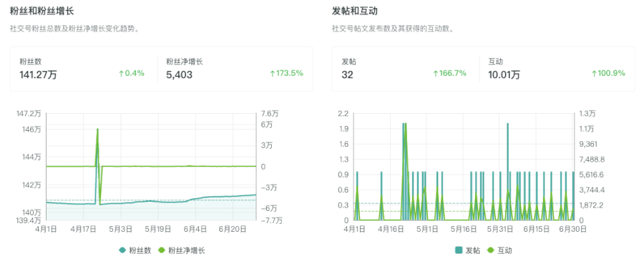This screenshot has width=644, height=269.
Task: Click the 粉丝和粉丝增长 section heading
Action: [x=42, y=11]
